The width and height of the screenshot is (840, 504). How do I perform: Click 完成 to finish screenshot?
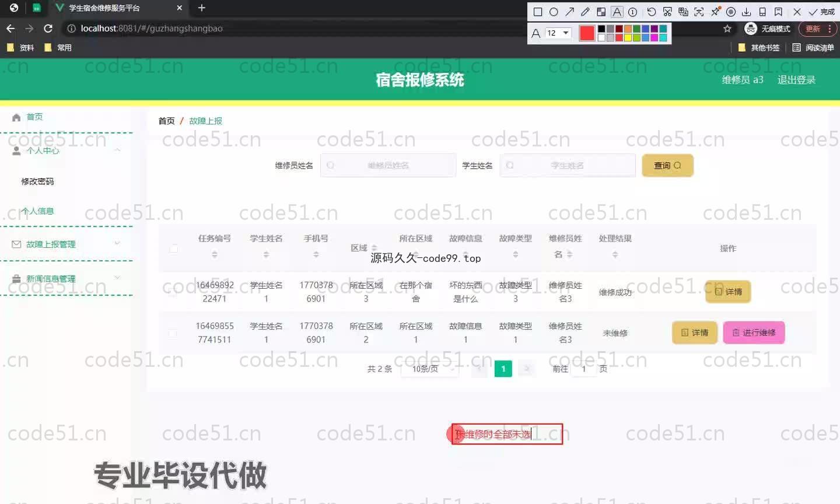[x=822, y=12]
